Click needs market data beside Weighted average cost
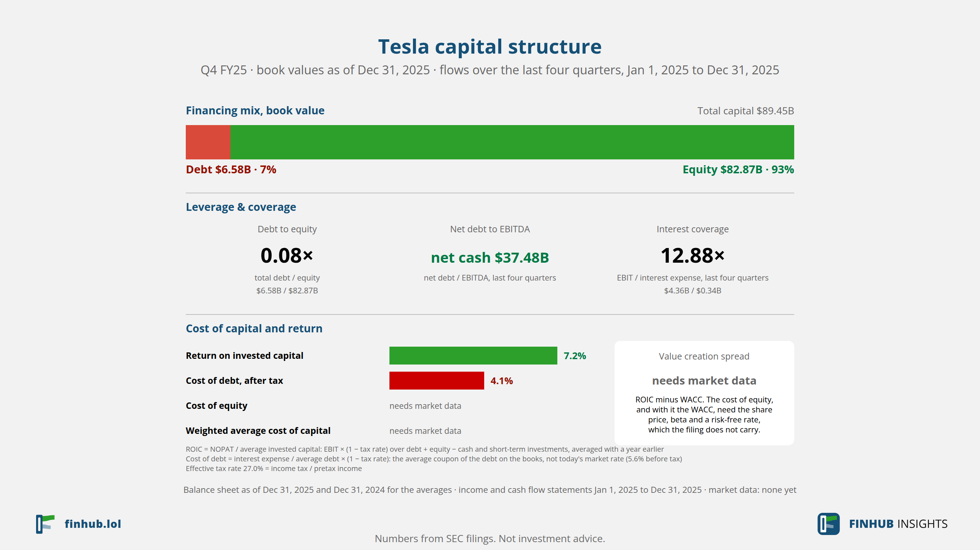 425,431
